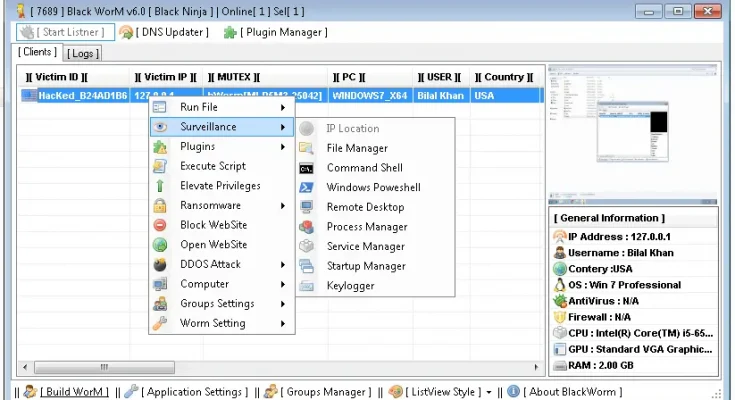Expand the Run File submenu arrow

pyautogui.click(x=284, y=108)
